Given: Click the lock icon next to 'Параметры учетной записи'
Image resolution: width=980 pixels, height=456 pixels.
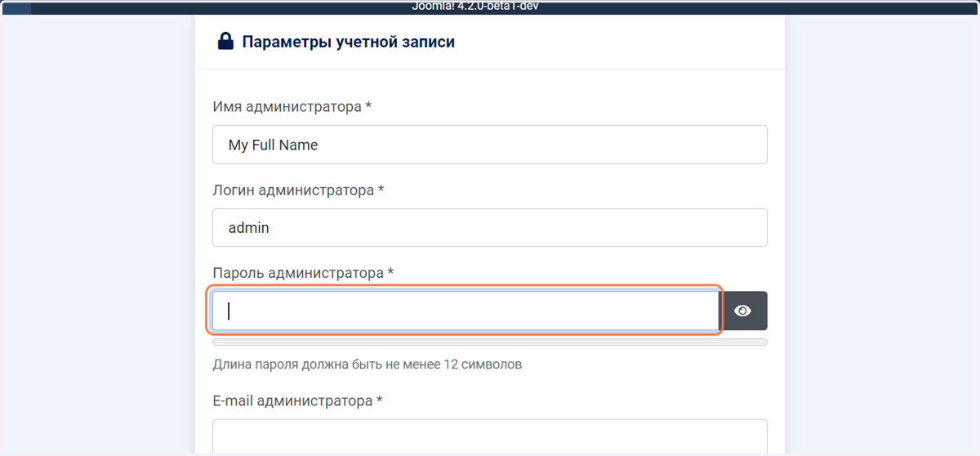Looking at the screenshot, I should [225, 41].
